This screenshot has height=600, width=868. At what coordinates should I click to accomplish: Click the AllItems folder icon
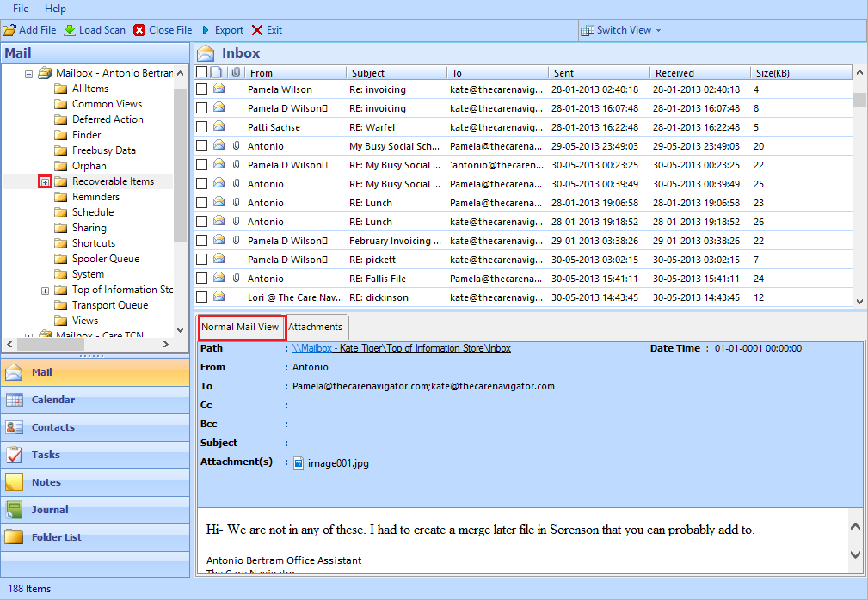click(x=61, y=89)
